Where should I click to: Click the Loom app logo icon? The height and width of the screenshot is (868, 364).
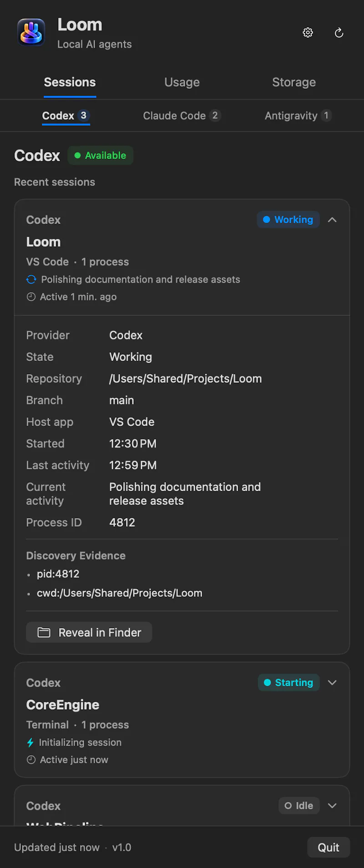coord(31,32)
